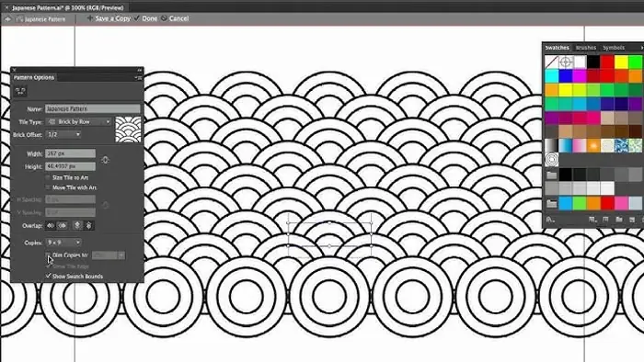Toggle the Dim Copies to checkbox
Screen dimensions: 644x362
[48, 255]
